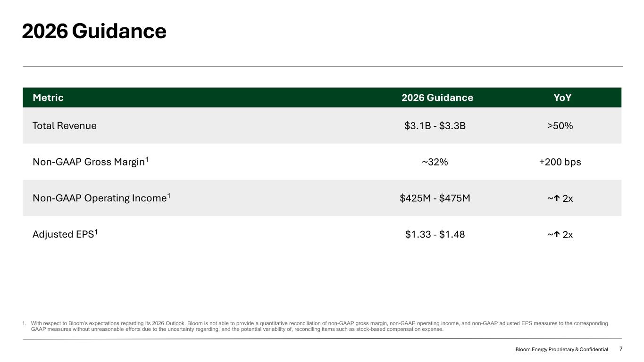Click the up arrow in Adjusted EPS YoY
644x362 pixels.
557,234
